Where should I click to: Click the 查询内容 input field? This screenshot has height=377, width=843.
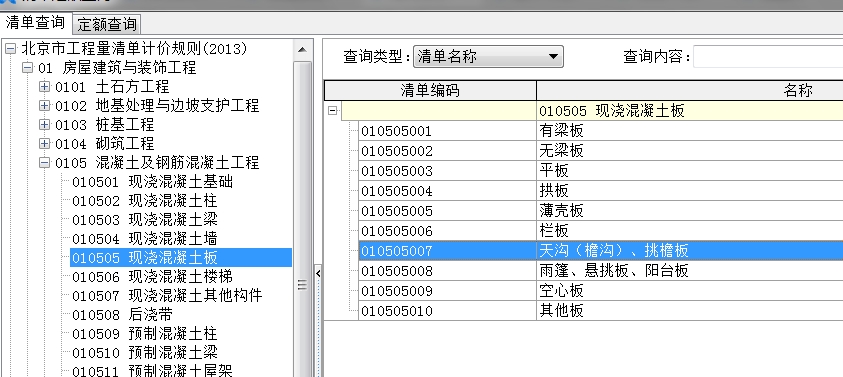pyautogui.click(x=768, y=56)
